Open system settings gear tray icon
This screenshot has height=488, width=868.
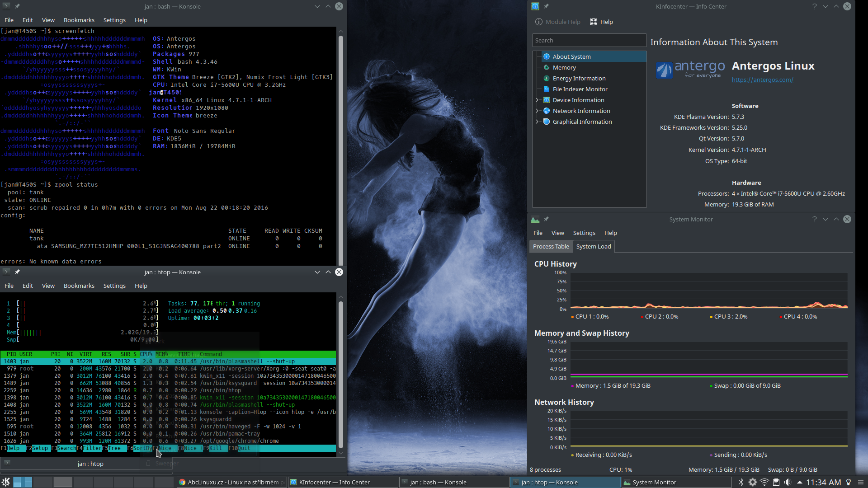753,482
